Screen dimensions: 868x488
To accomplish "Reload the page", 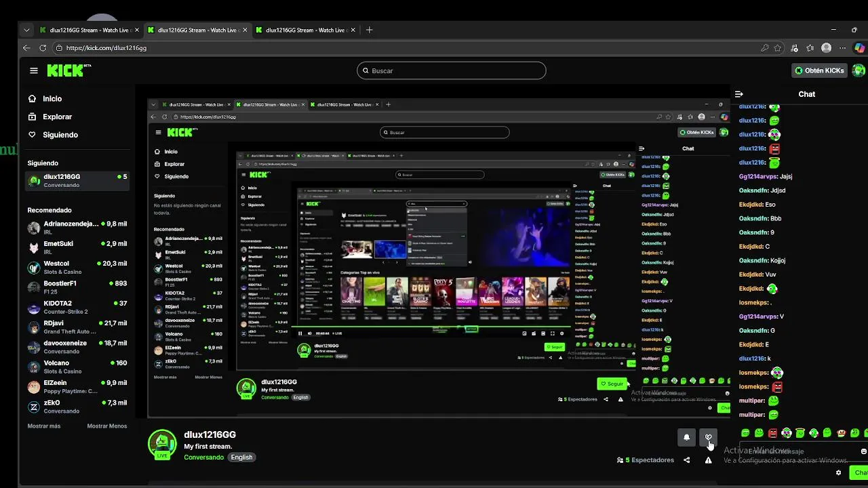I will (43, 48).
